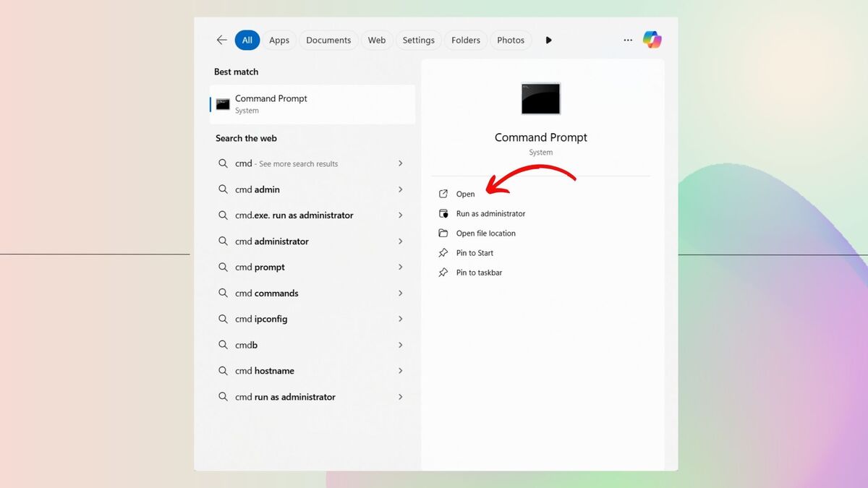Viewport: 868px width, 488px height.
Task: Expand 'cmd - See more search results' chevron
Action: click(x=400, y=163)
